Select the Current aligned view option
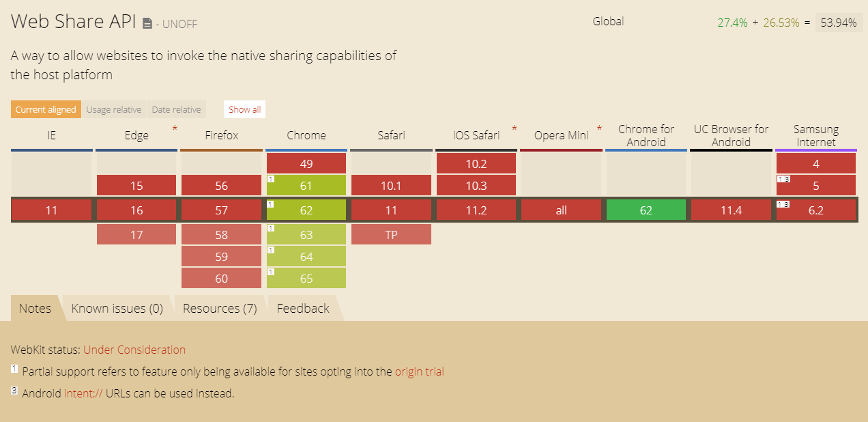 (45, 109)
